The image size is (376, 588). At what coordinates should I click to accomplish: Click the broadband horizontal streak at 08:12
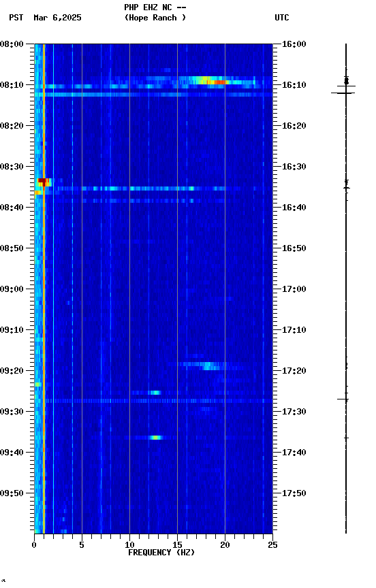click(x=153, y=95)
